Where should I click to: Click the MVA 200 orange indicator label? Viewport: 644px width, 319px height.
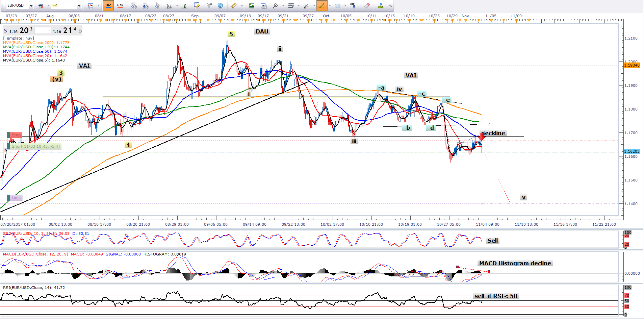[x=36, y=43]
